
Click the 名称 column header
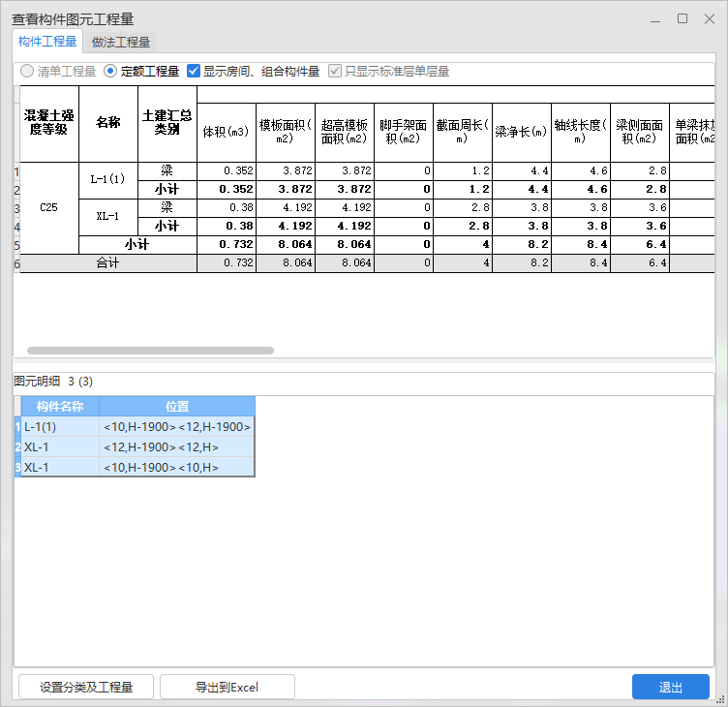108,124
